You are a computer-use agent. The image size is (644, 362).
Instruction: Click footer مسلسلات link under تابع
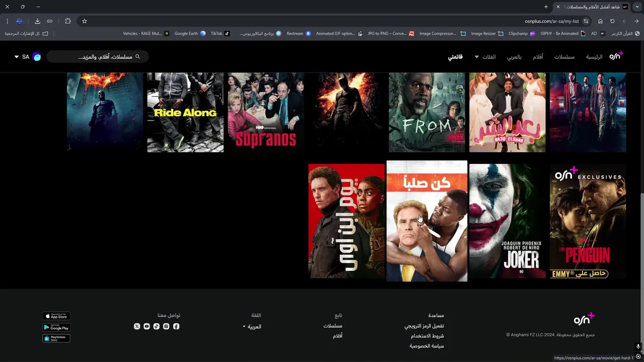[x=333, y=326]
